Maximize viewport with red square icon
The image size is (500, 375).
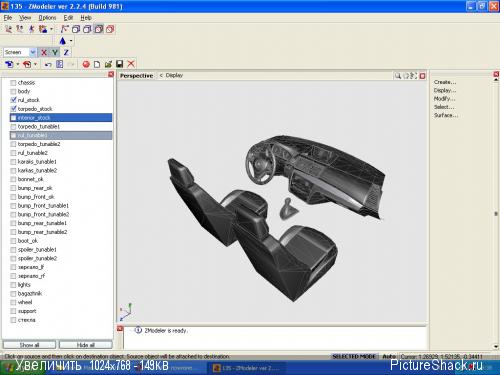pos(422,76)
